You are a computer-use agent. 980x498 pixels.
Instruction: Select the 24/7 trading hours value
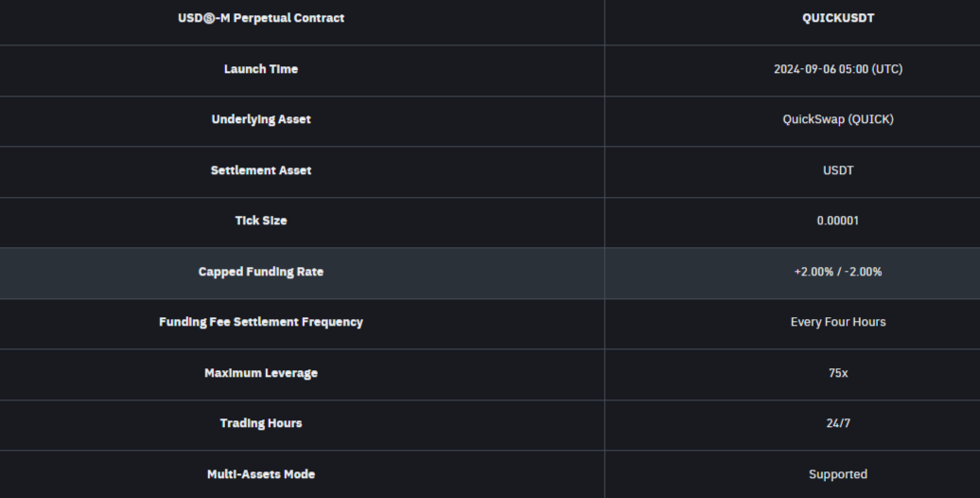[x=838, y=423]
